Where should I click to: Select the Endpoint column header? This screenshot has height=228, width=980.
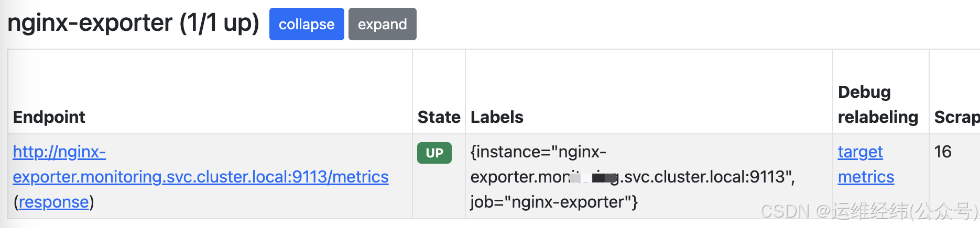click(x=49, y=117)
